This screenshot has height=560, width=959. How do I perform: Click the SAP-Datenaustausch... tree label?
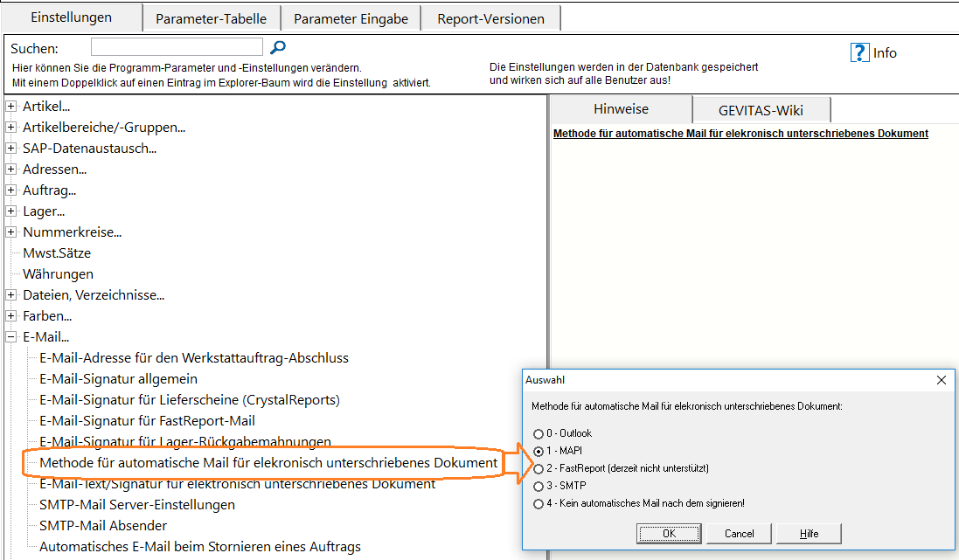pos(89,148)
